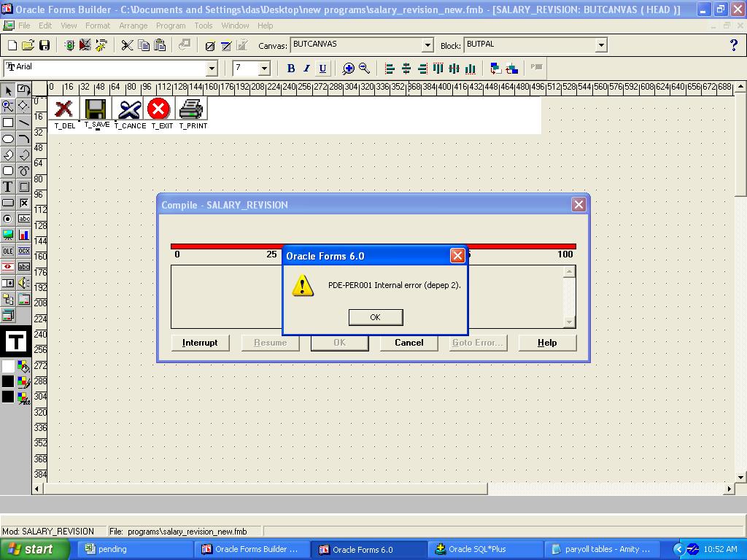Open the Tools menu

click(x=204, y=26)
